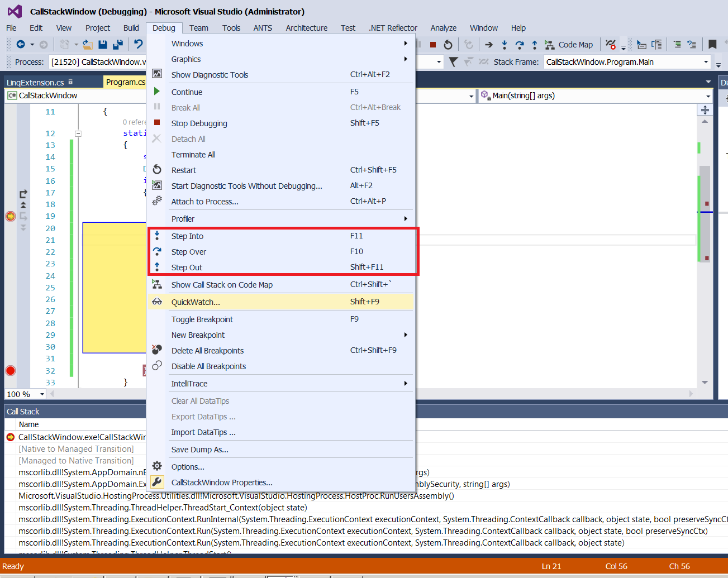Image resolution: width=728 pixels, height=578 pixels.
Task: Choose Attach to Process...
Action: pos(280,202)
